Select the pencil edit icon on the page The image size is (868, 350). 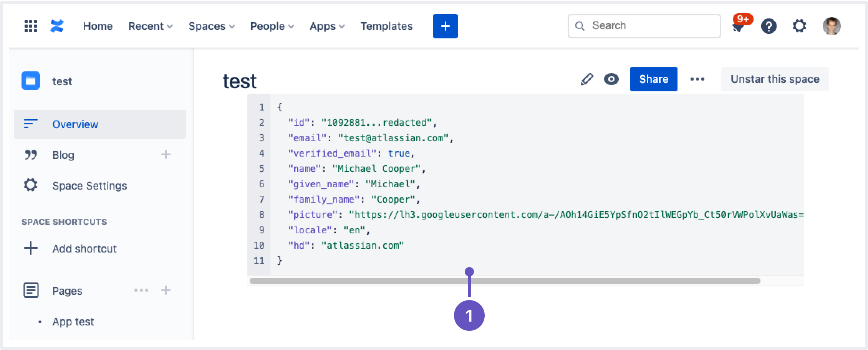point(586,79)
